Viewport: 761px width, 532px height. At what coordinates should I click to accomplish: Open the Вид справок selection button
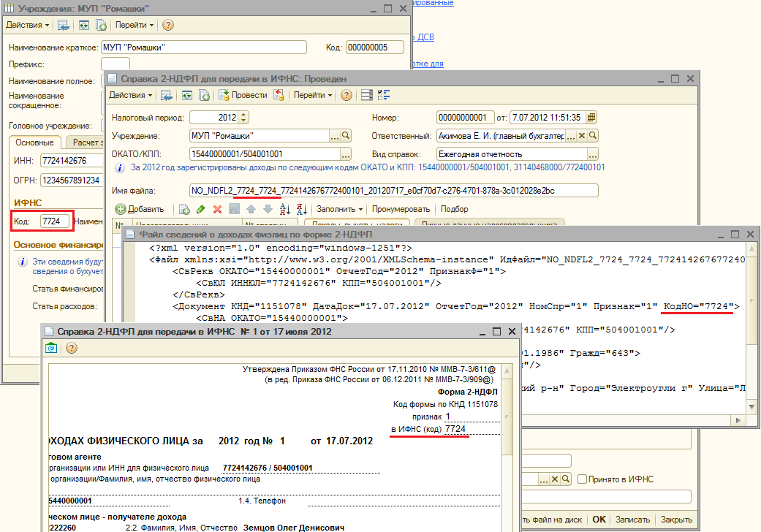593,154
